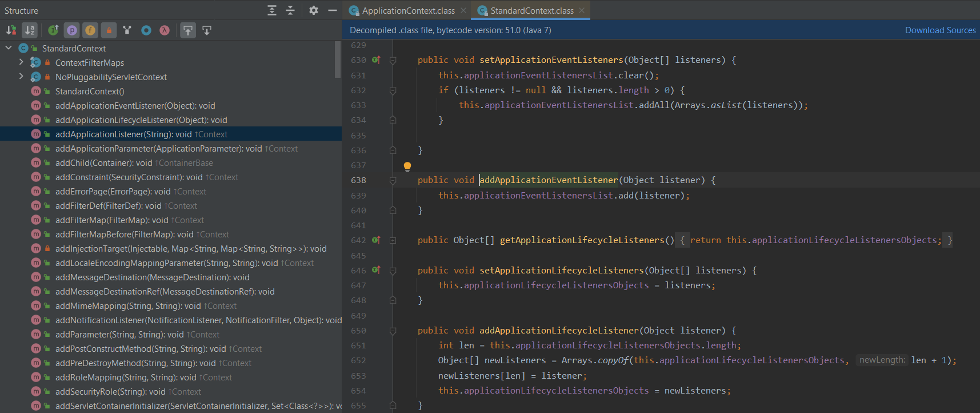Fold setApplicationLifecycleListeners method at line 646
The width and height of the screenshot is (980, 413).
click(393, 271)
